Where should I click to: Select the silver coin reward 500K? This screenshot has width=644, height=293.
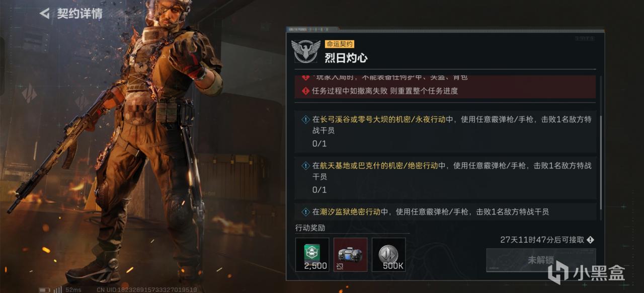pos(388,255)
